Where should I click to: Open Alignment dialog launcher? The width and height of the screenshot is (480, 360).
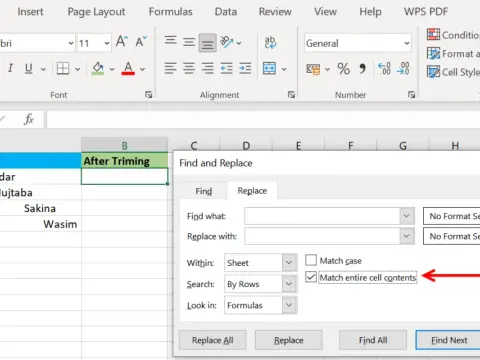291,95
